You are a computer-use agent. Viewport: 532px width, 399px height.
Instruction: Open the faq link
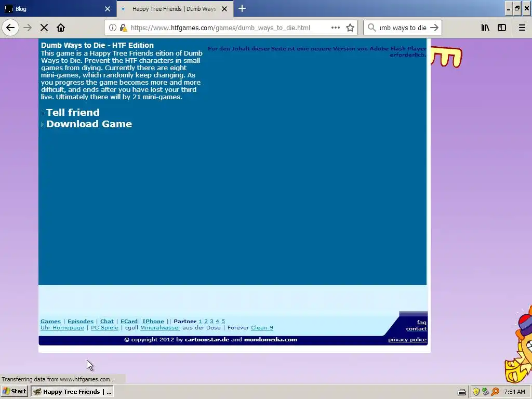(422, 322)
